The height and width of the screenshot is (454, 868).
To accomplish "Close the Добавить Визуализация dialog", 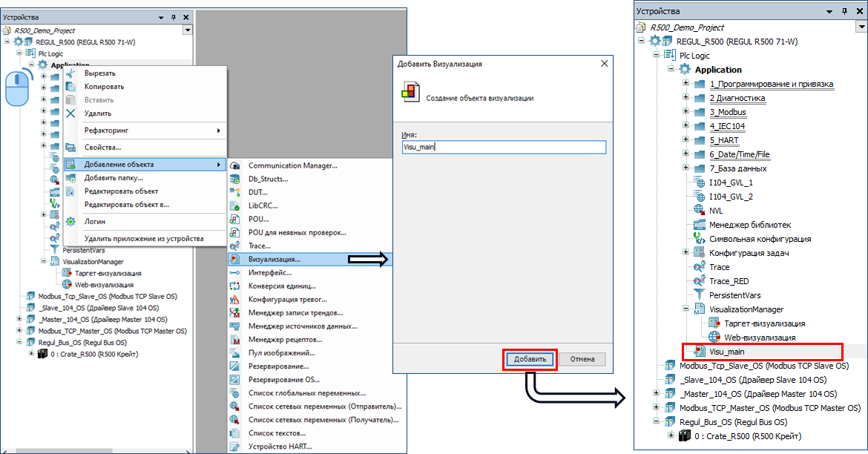I will point(604,64).
